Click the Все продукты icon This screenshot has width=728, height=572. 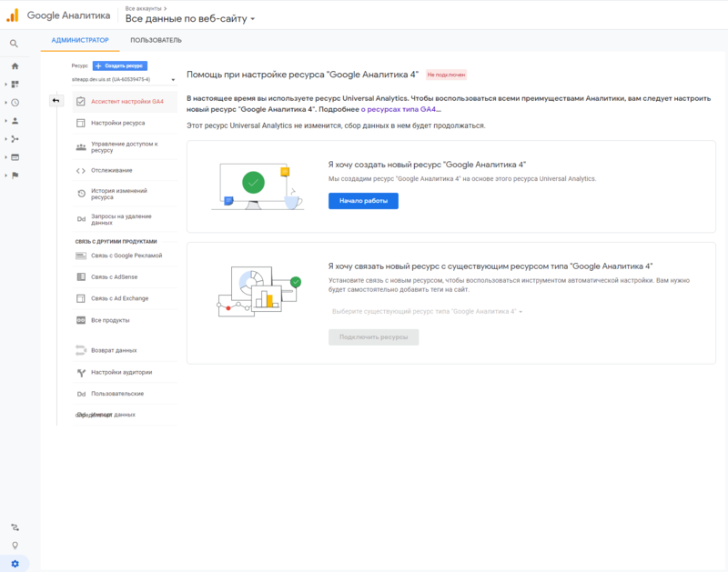click(x=81, y=320)
